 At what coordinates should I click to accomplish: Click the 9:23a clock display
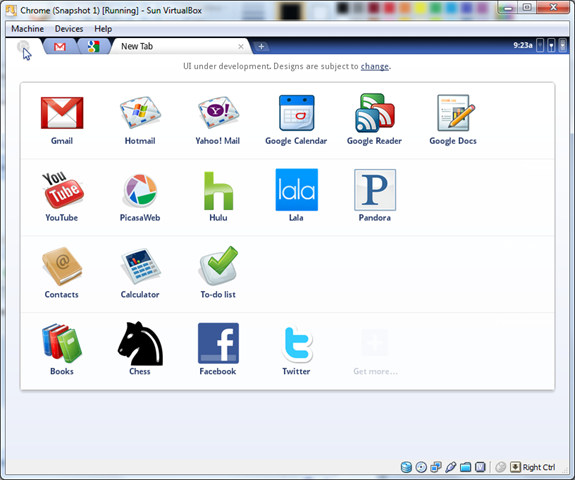523,45
